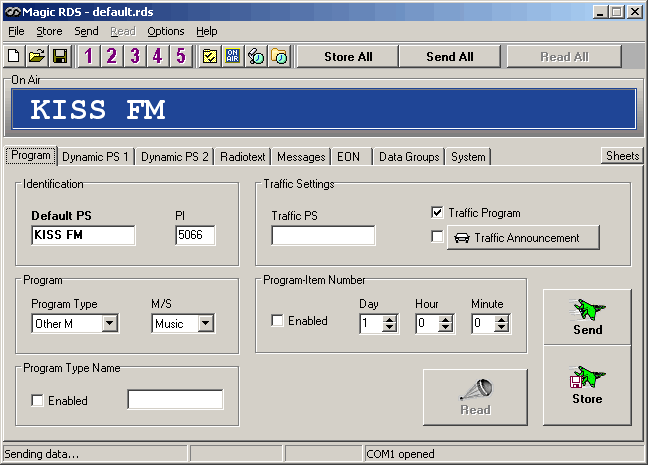Click the large Send jet button

point(587,317)
